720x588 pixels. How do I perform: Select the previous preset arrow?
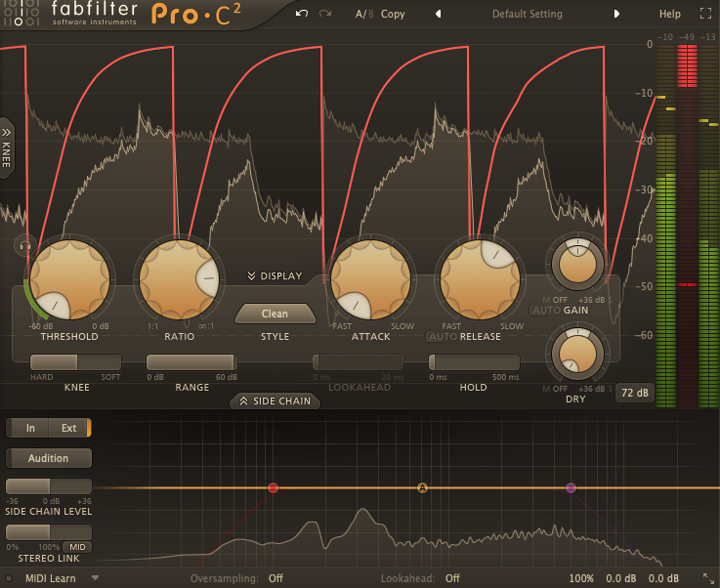point(438,14)
